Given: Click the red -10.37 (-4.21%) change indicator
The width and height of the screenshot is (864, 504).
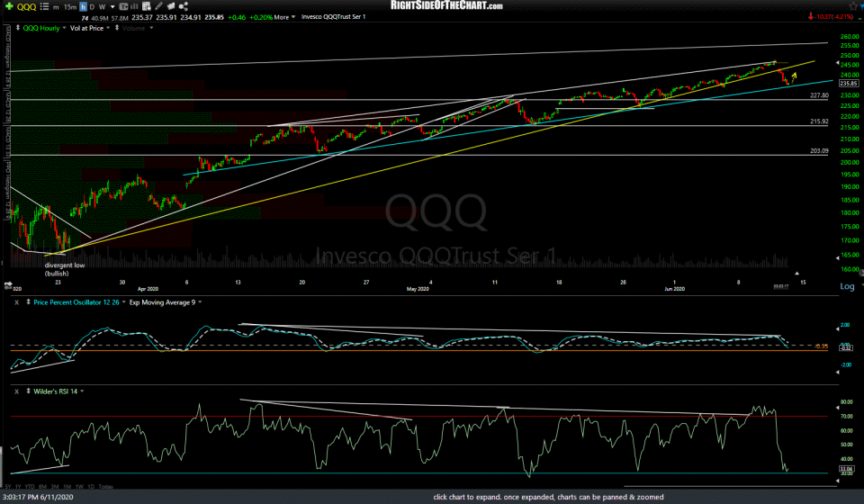Looking at the screenshot, I should [x=831, y=16].
